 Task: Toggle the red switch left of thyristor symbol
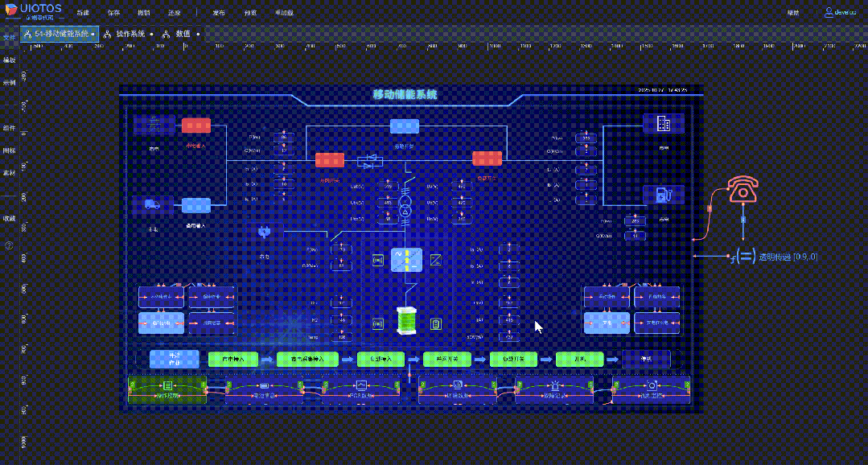(x=330, y=160)
